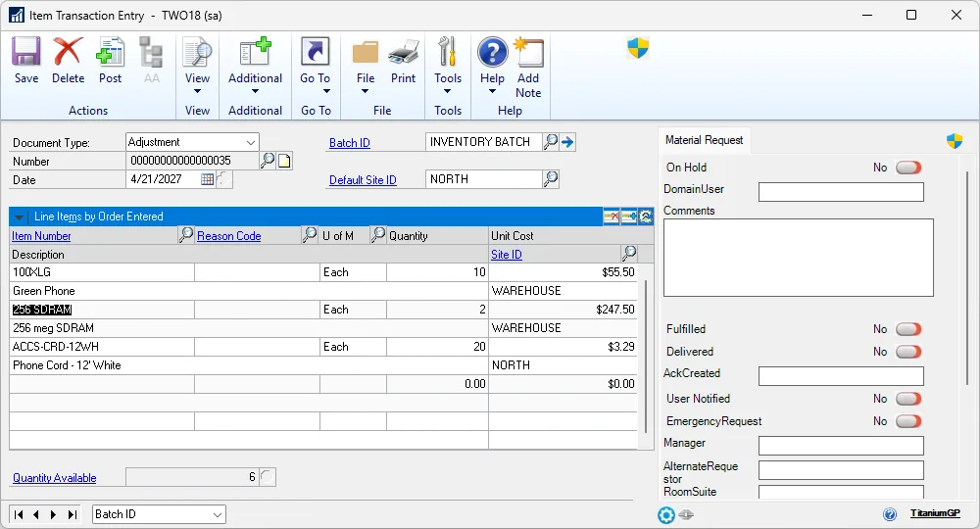This screenshot has height=529, width=980.
Task: Open the View magnifier menu icon
Action: (x=197, y=51)
